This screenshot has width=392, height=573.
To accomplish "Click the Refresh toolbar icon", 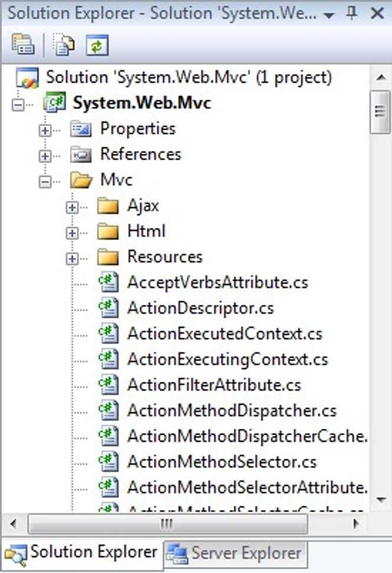I will tap(97, 45).
